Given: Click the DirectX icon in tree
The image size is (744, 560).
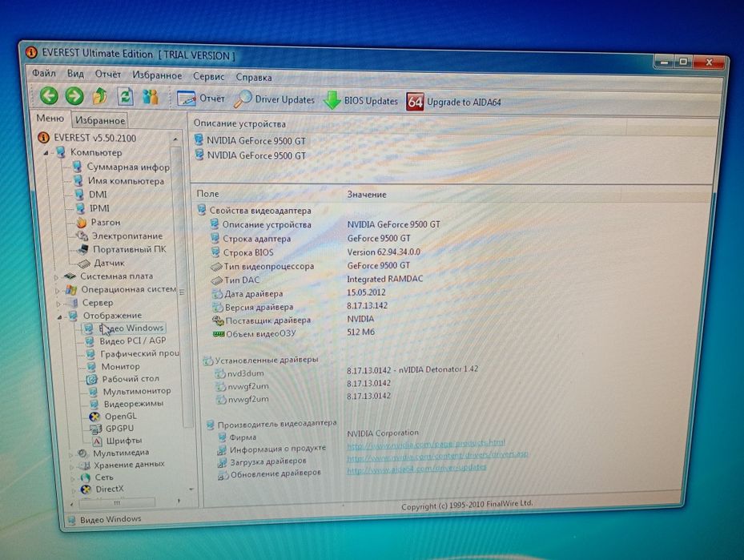Looking at the screenshot, I should coord(86,489).
